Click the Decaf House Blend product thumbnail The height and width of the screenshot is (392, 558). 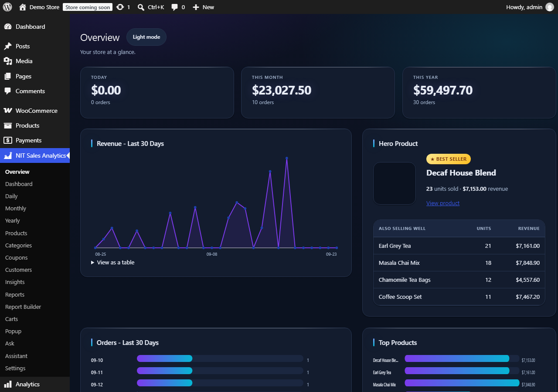(395, 183)
